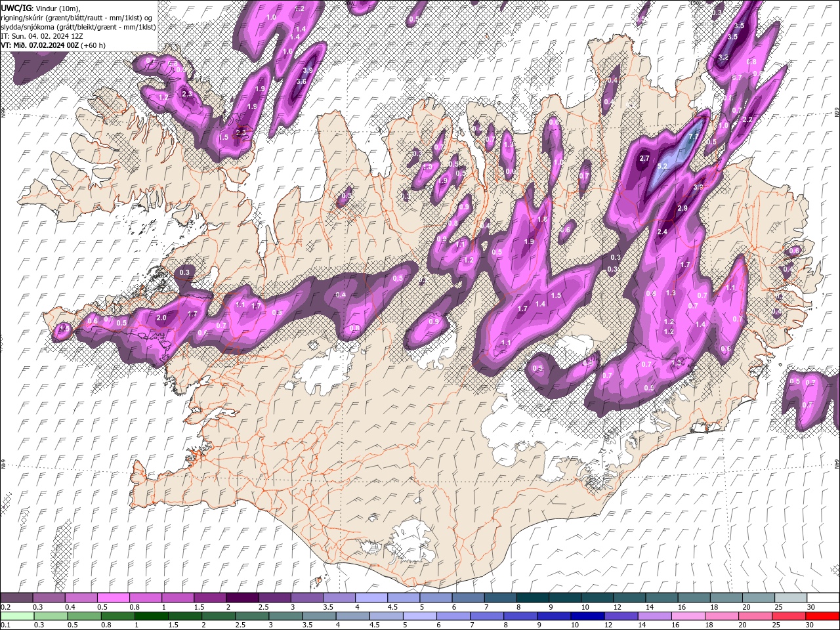840x630 pixels.
Task: Click the pale pink rain swatch between 16 and 18
Action: coord(688,616)
